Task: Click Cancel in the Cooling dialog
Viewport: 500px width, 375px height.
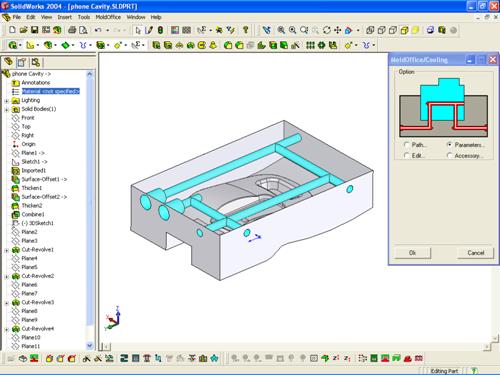Action: [x=475, y=253]
